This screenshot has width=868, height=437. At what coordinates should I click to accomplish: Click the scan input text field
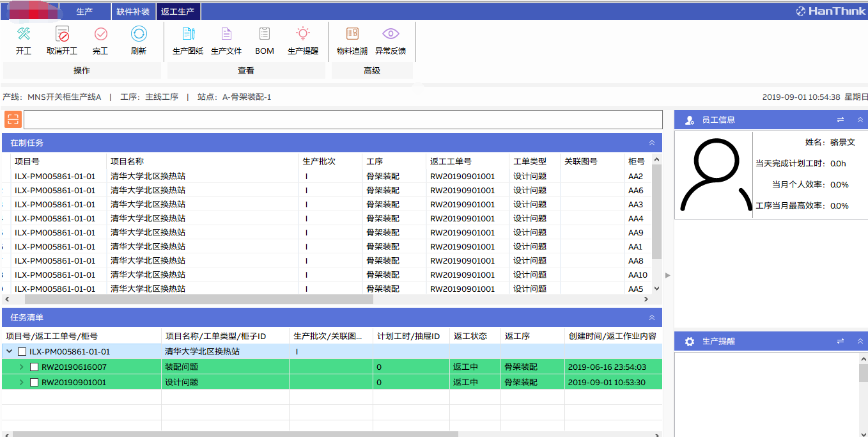coord(343,120)
